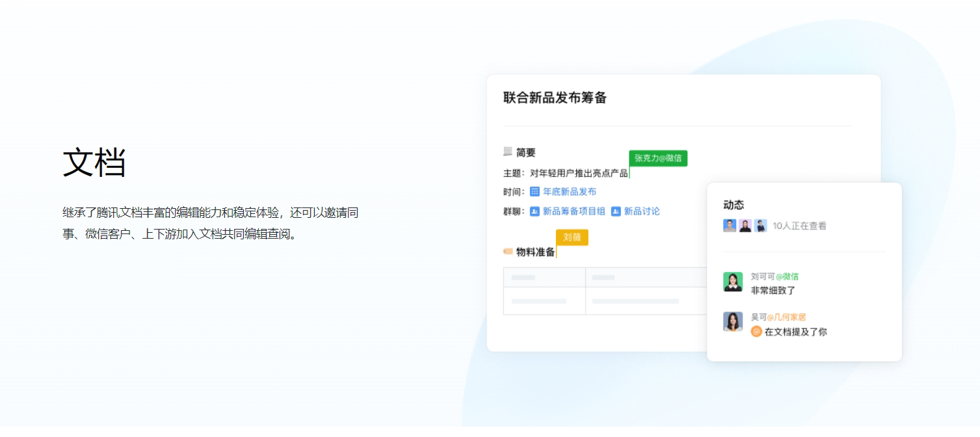Click the document title 联合新品发布筹备
The width and height of the screenshot is (980, 437).
point(555,98)
